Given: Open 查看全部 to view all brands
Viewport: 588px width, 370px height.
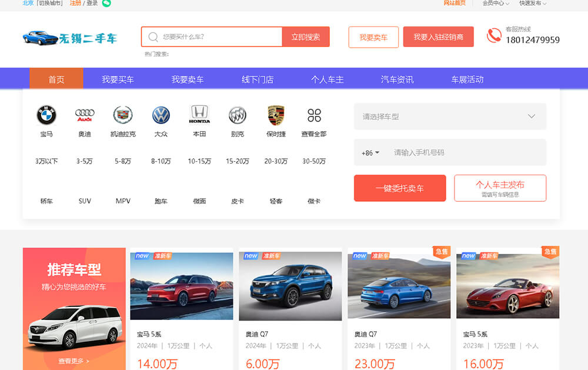Looking at the screenshot, I should (313, 115).
